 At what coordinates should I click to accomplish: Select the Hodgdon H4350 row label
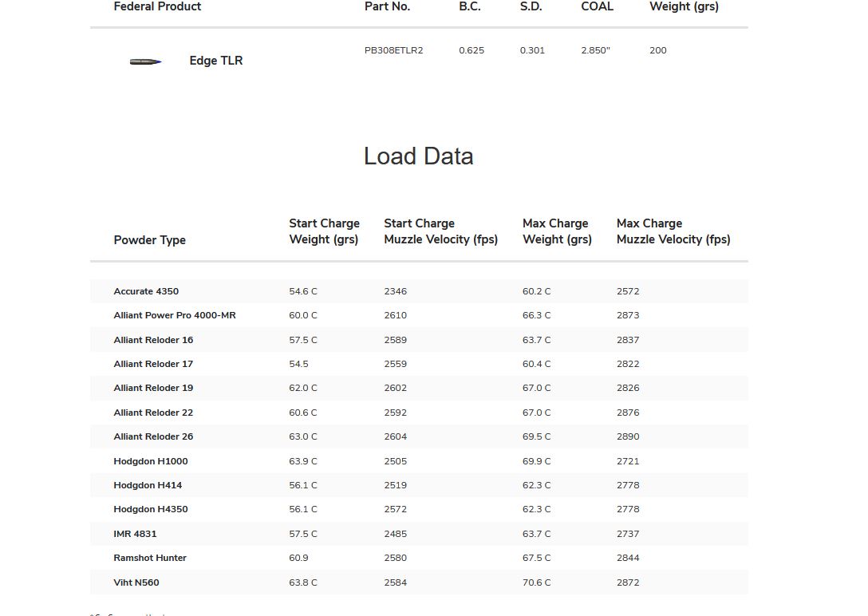click(x=151, y=509)
